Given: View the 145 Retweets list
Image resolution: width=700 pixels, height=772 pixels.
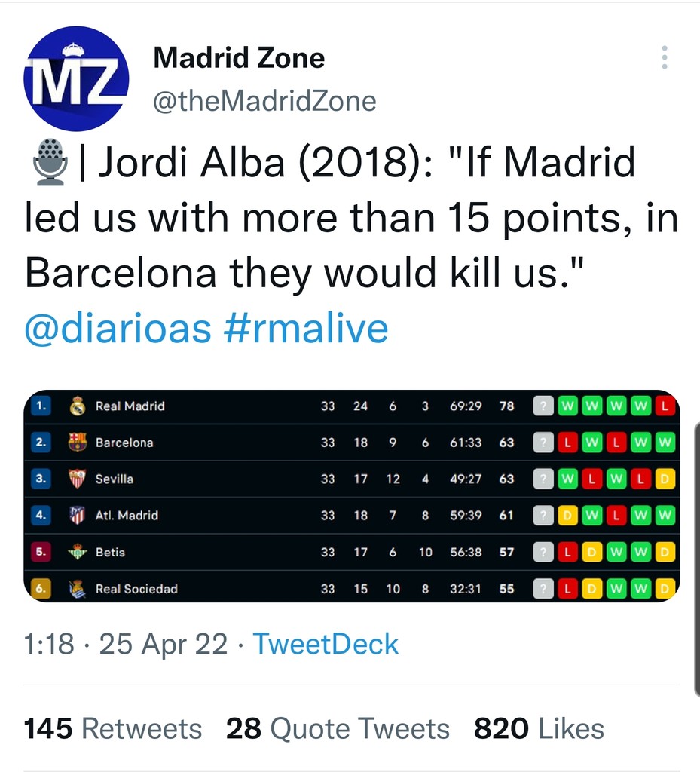Looking at the screenshot, I should point(113,729).
